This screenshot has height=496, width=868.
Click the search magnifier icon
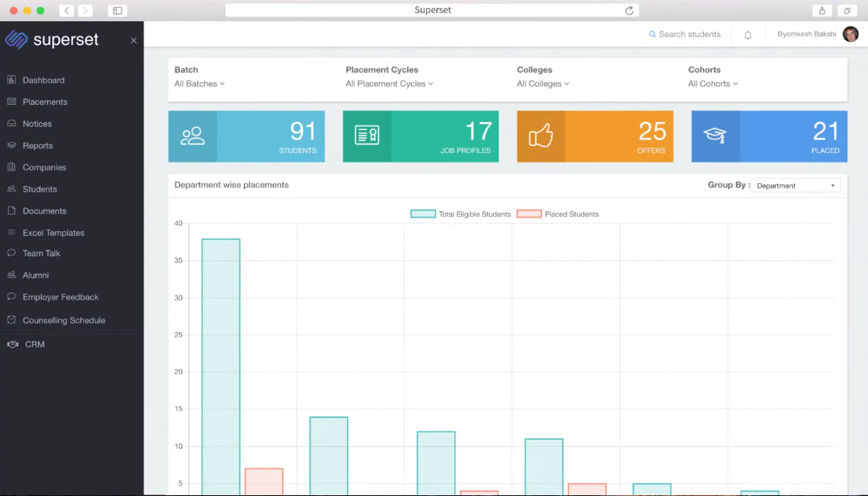tap(653, 34)
